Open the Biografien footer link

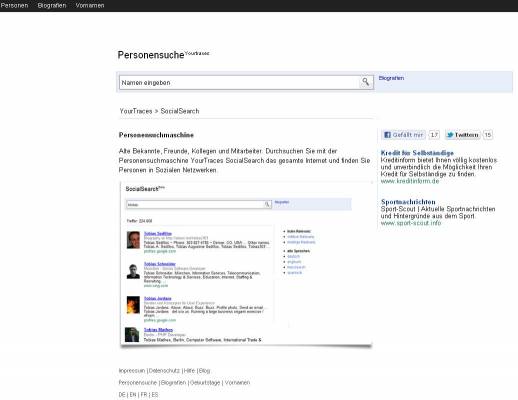[x=173, y=383]
